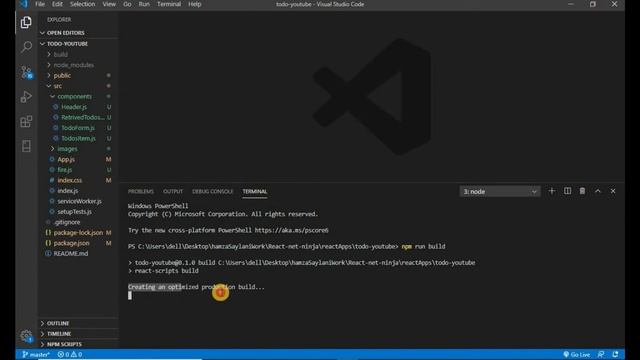
Task: Expand the Outline section
Action: tap(58, 323)
